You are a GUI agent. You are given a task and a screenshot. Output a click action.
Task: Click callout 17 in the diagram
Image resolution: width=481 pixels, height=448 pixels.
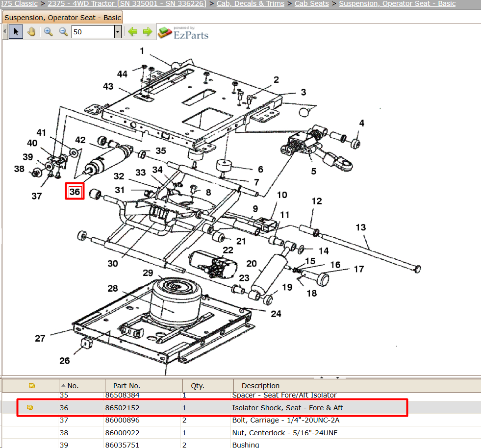coord(359,269)
